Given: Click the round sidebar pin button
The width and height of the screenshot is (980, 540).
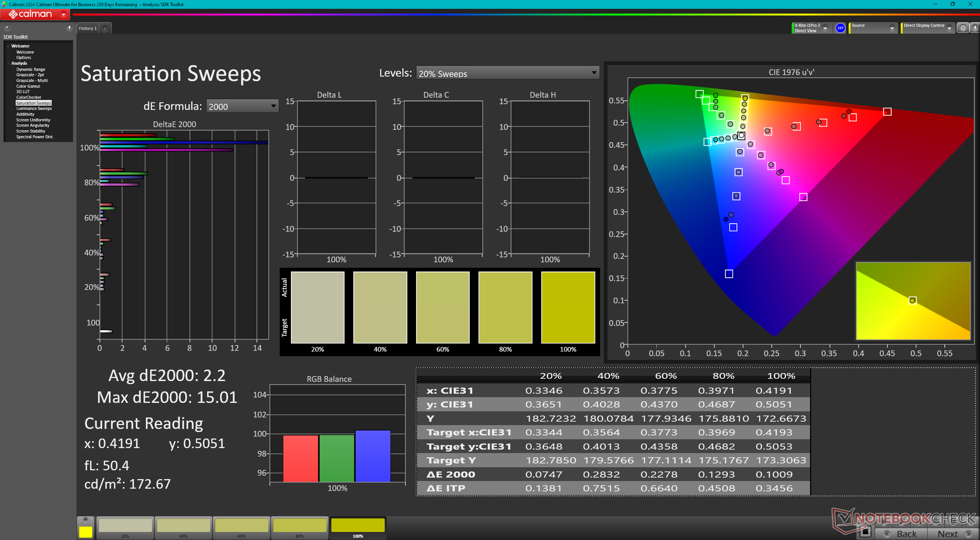Looking at the screenshot, I should pyautogui.click(x=7, y=28).
